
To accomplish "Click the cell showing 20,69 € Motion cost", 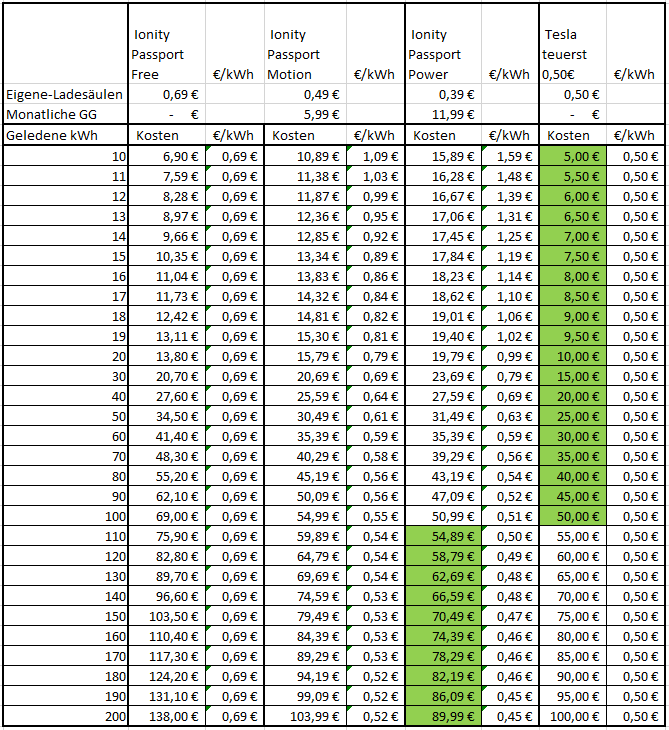I will click(x=305, y=376).
